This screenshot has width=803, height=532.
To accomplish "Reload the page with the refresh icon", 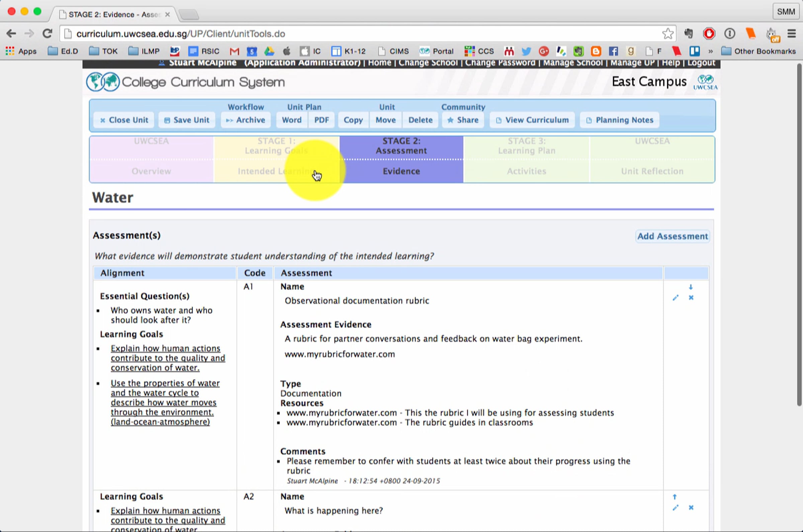I will [x=47, y=33].
